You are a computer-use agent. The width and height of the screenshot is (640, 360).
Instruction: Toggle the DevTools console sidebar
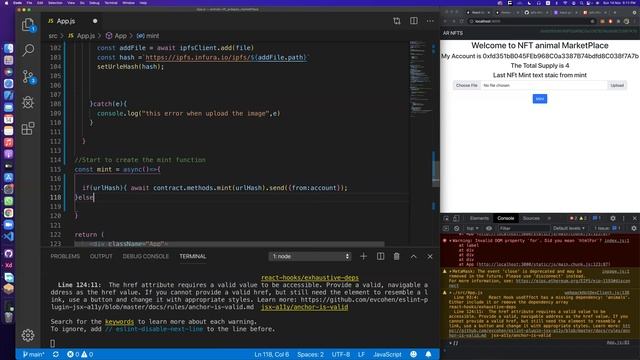pyautogui.click(x=446, y=228)
